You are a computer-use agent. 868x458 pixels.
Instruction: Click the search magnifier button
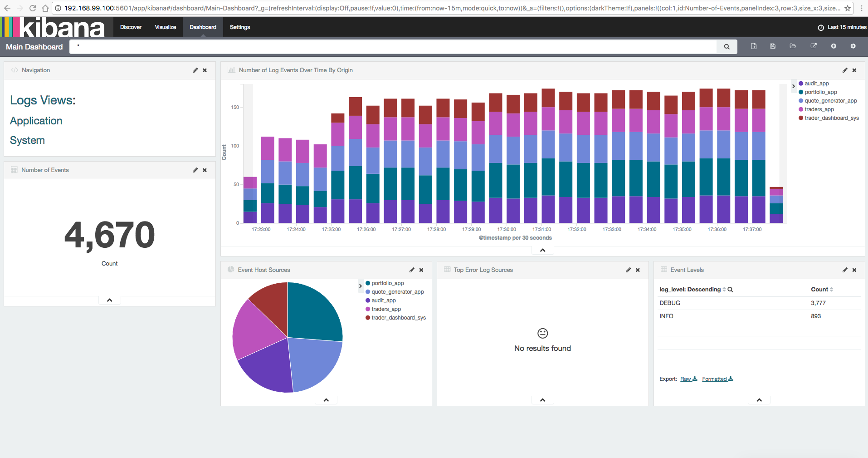pos(727,47)
